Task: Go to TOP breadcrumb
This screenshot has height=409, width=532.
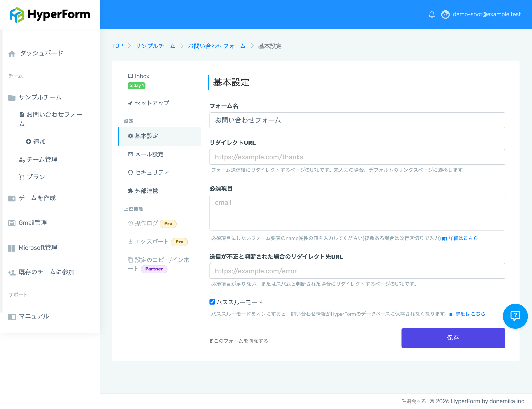Action: click(117, 46)
